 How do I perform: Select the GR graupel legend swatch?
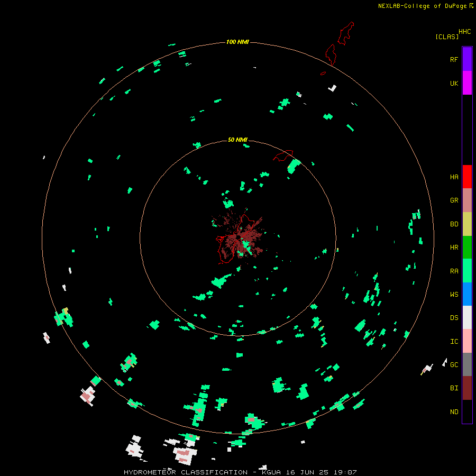467,200
